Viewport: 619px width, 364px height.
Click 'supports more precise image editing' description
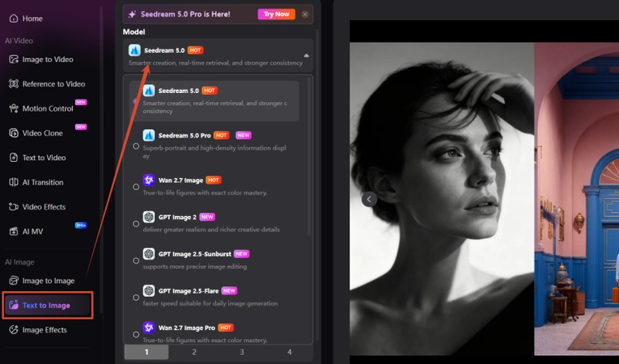pos(195,266)
